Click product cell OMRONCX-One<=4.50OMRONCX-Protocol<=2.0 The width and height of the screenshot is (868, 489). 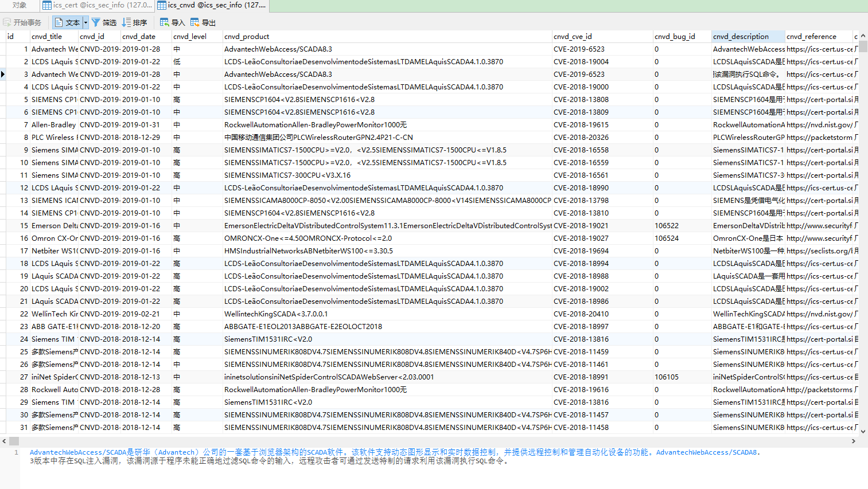[387, 238]
